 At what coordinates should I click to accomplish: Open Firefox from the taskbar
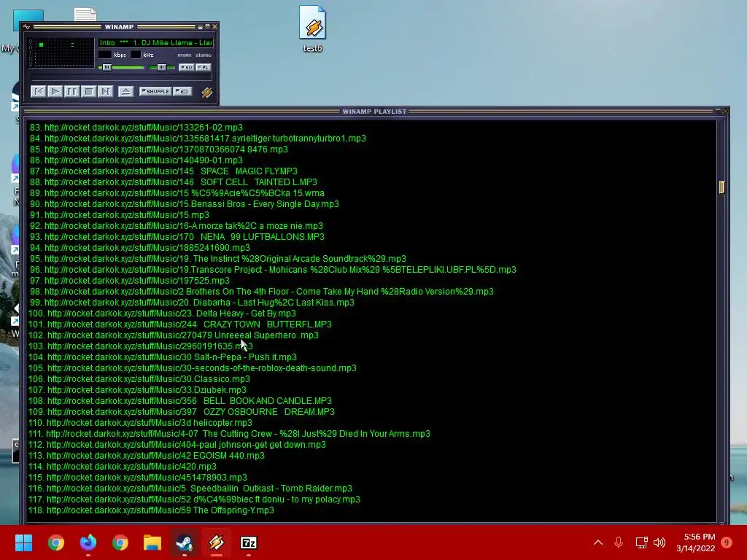[x=88, y=542]
